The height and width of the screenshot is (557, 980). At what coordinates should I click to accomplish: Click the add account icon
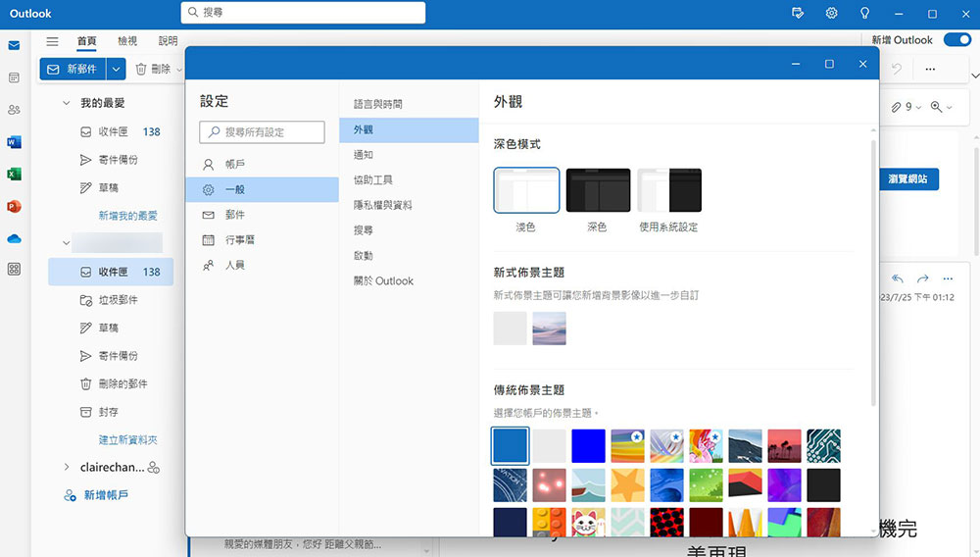pos(70,495)
